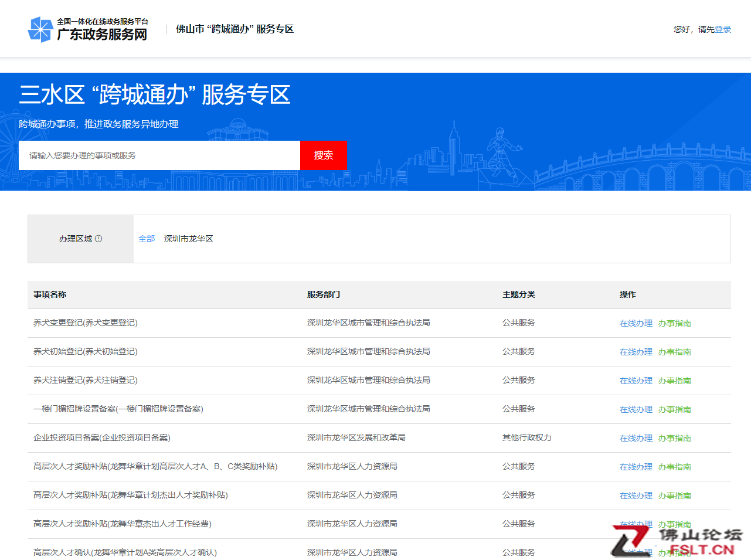Click the info icon beside 办理区域
Viewport: 751px width, 560px height.
point(98,239)
